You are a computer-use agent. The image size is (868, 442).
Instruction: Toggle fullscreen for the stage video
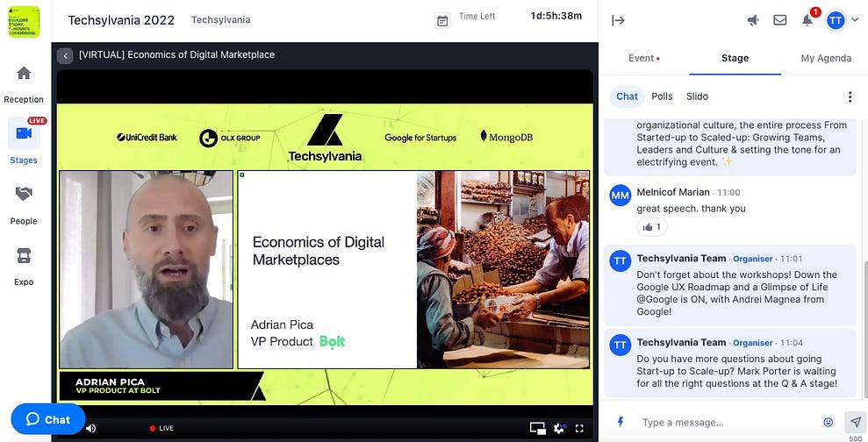pyautogui.click(x=579, y=428)
